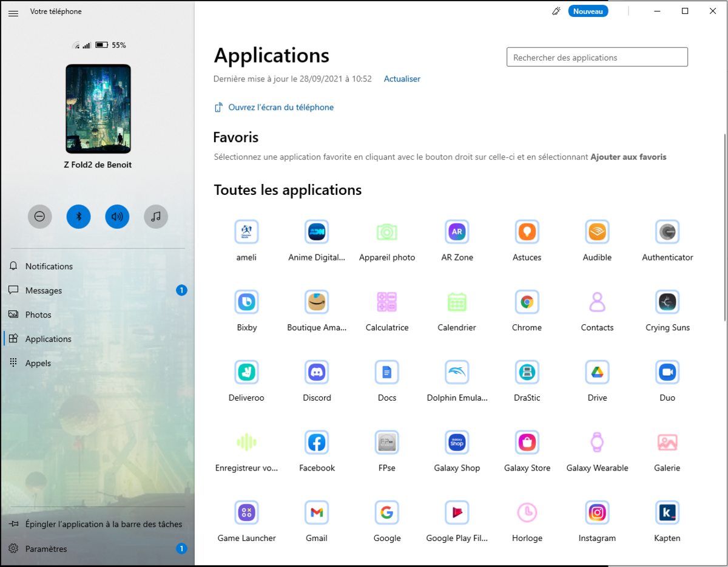728x567 pixels.
Task: Launch Game Launcher app
Action: 246,512
